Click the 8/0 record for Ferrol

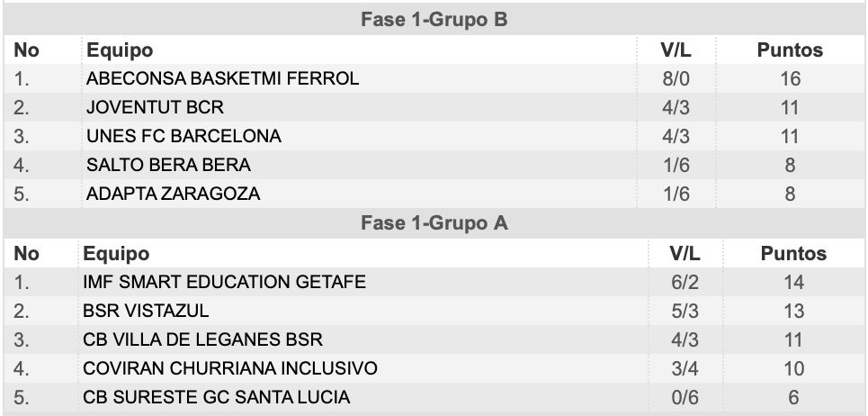point(676,78)
